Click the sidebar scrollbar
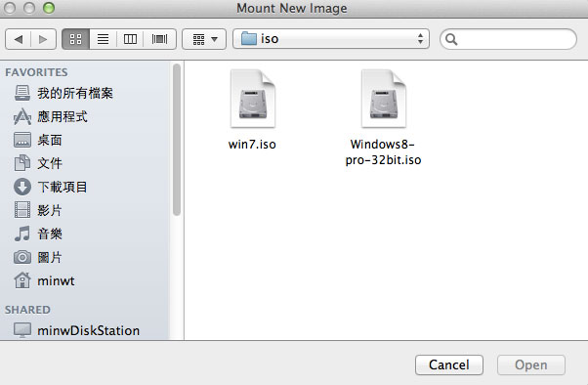Image resolution: width=588 pixels, height=385 pixels. point(177,140)
